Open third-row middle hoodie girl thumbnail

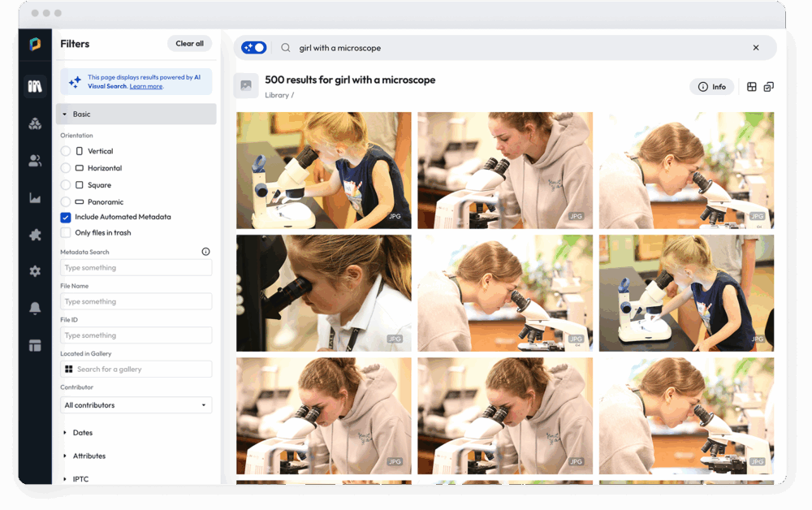tap(505, 416)
